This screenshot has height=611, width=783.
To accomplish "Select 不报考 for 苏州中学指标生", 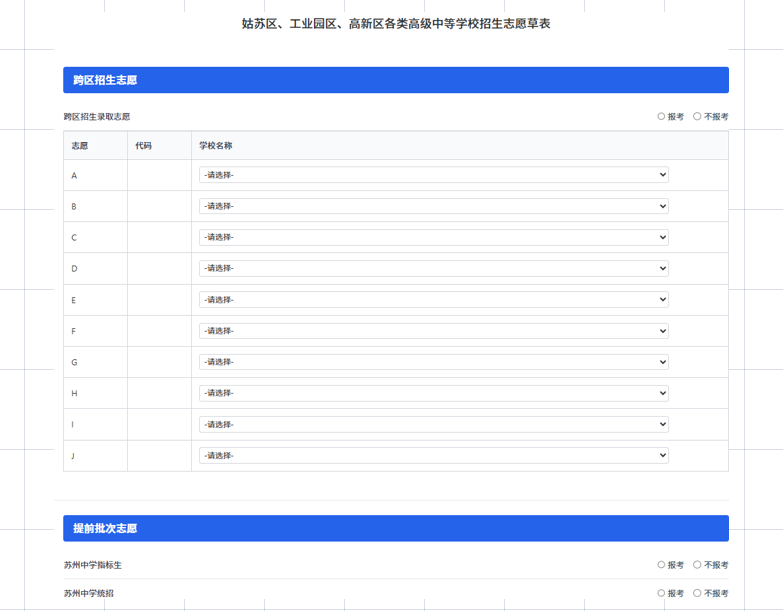I will (697, 565).
